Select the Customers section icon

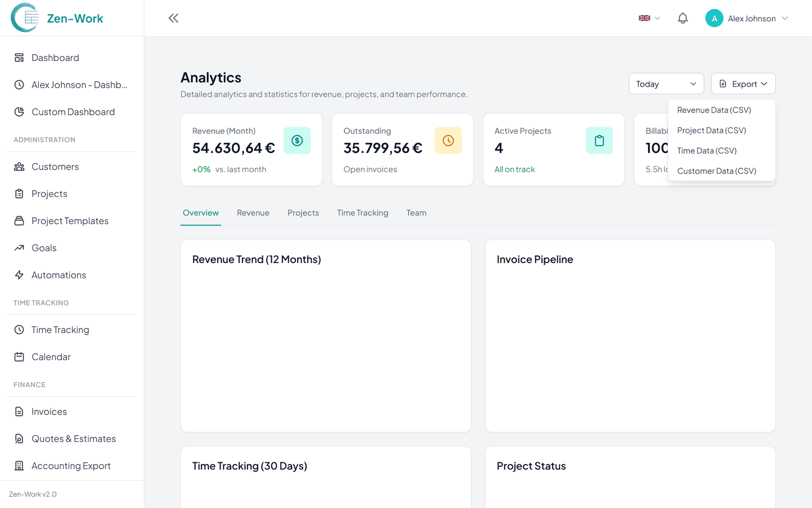[x=17, y=167]
